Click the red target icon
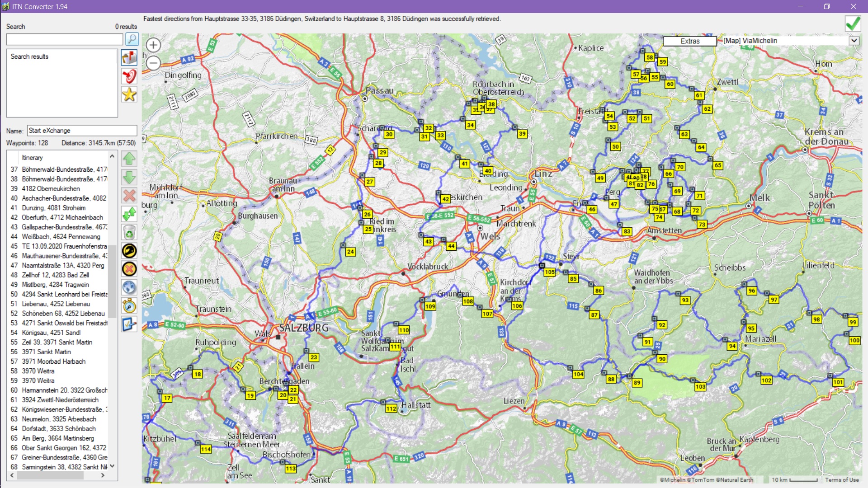The width and height of the screenshot is (868, 488). (x=129, y=76)
